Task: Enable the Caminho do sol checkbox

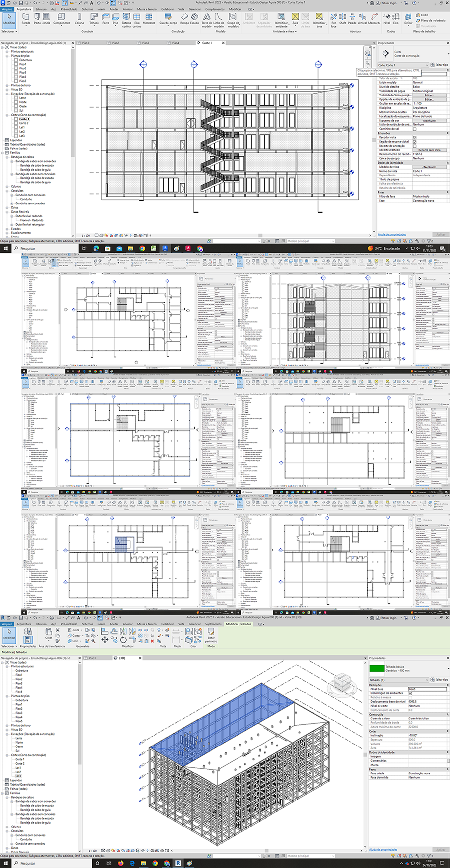Action: (415, 129)
